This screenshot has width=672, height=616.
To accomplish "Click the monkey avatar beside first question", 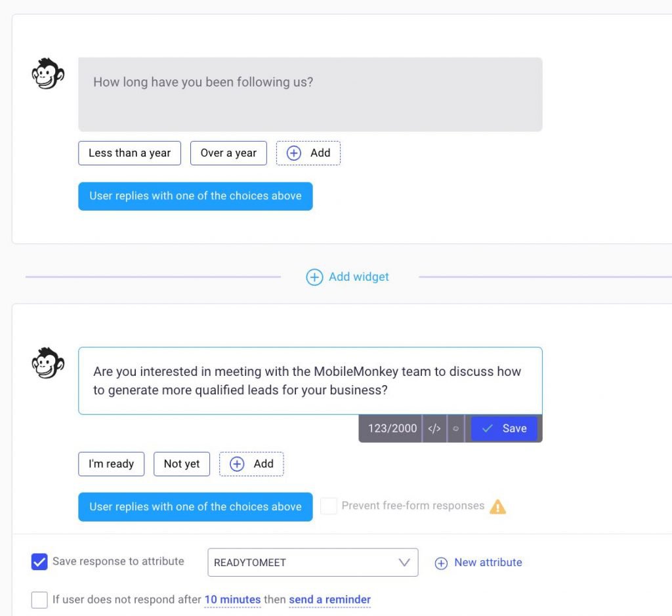I will [48, 73].
